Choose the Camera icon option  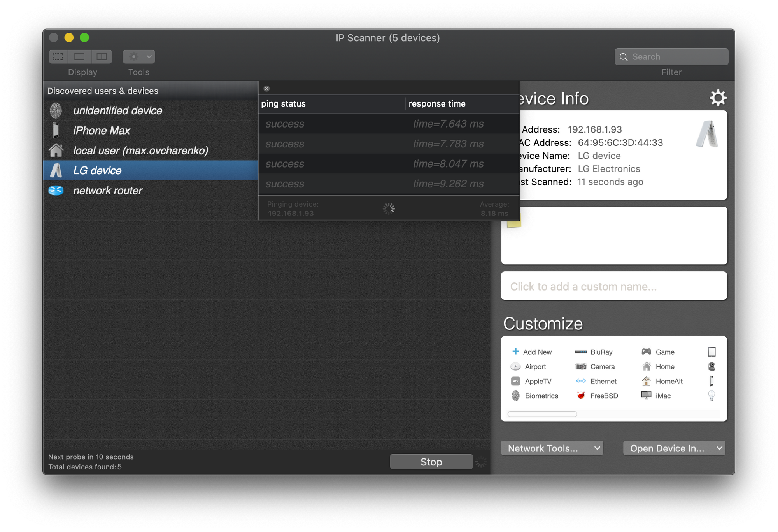tap(581, 366)
